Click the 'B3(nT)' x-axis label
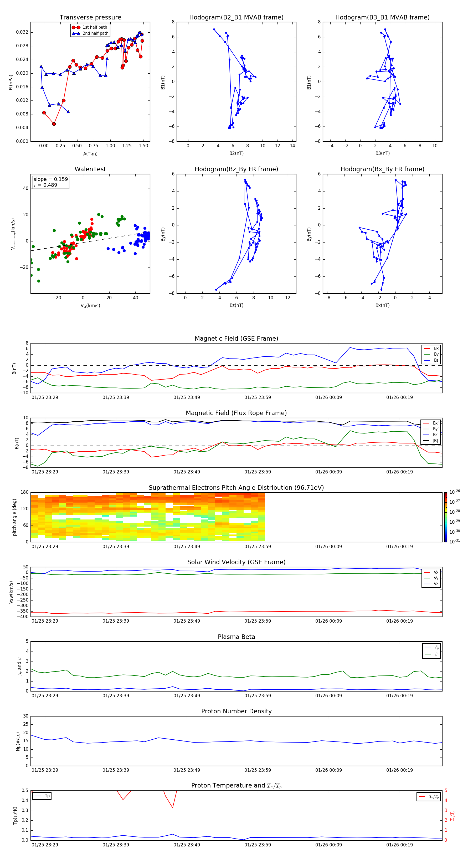This screenshot has height=868, width=473. 382,153
